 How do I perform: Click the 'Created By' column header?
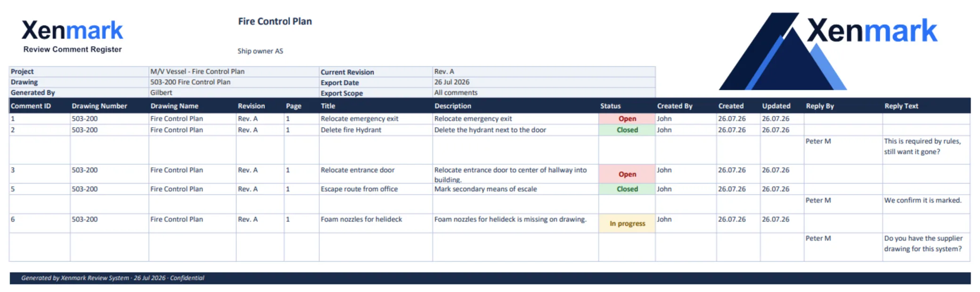pos(675,106)
